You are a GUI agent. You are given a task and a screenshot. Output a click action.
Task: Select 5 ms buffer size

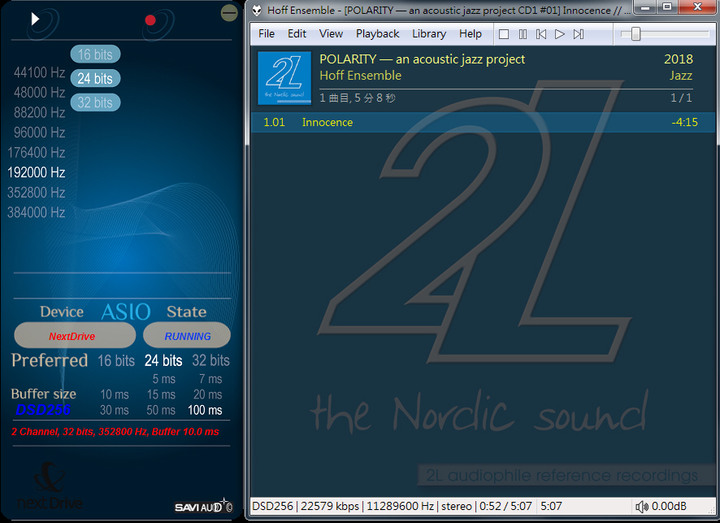(164, 379)
